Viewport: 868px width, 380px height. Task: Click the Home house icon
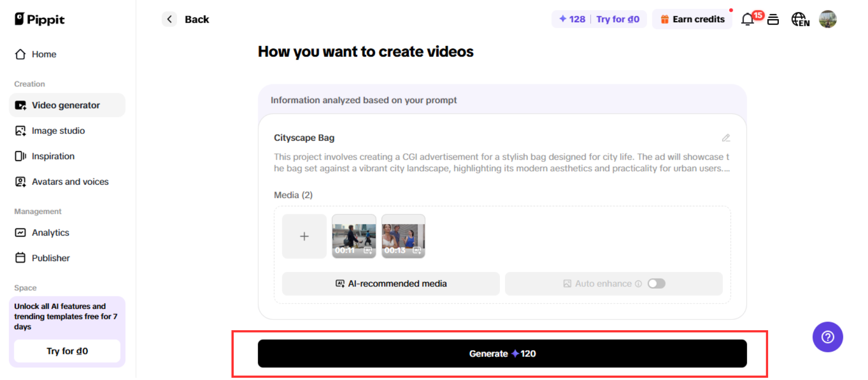point(20,54)
